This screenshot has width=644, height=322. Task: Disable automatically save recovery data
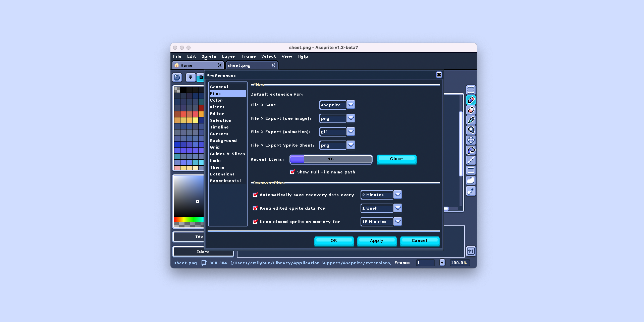point(255,195)
